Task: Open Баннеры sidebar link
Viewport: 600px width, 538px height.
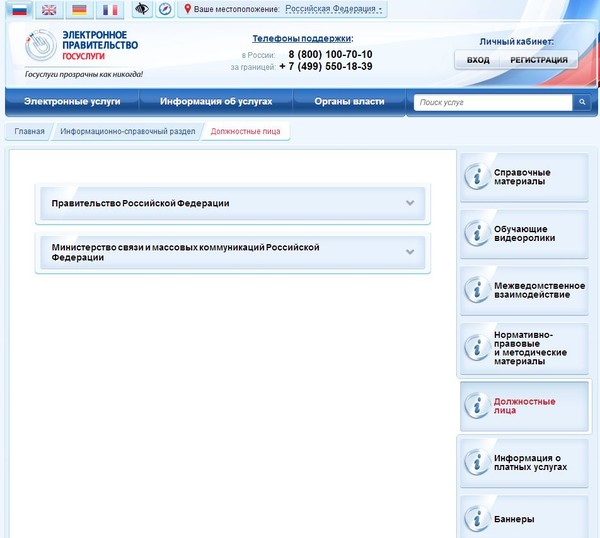Action: click(524, 519)
